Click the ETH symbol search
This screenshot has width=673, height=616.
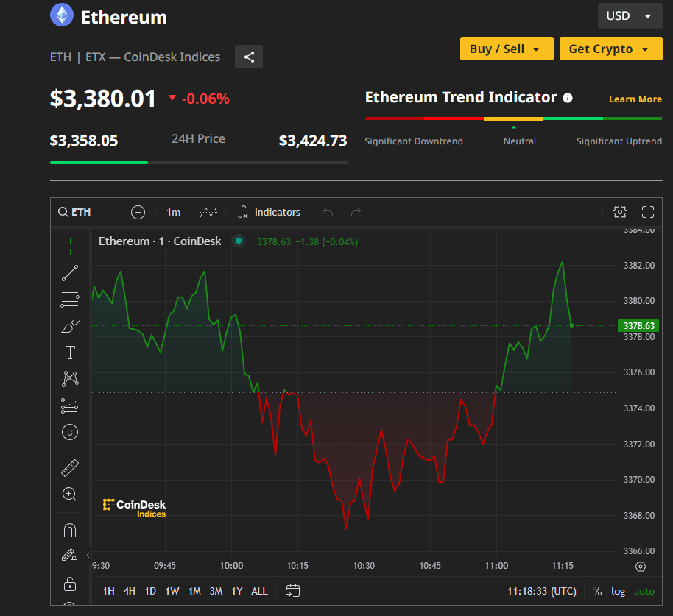(74, 212)
